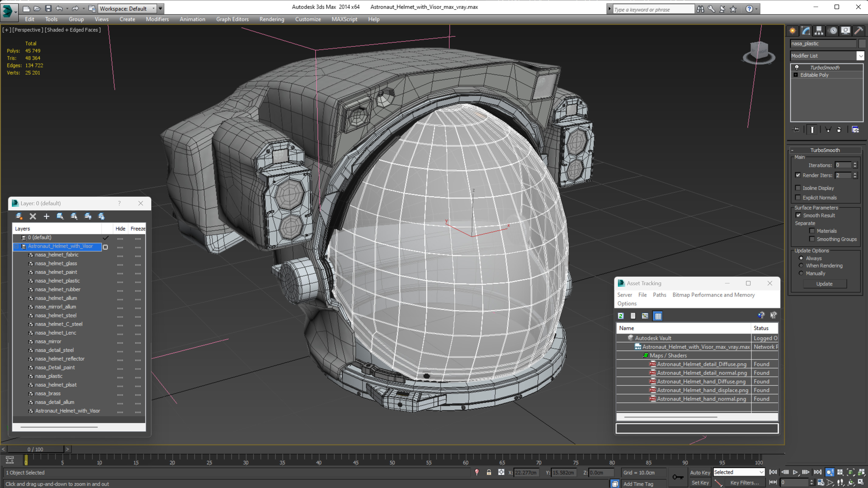868x488 pixels.
Task: Click the Redo arrow icon
Action: point(75,9)
